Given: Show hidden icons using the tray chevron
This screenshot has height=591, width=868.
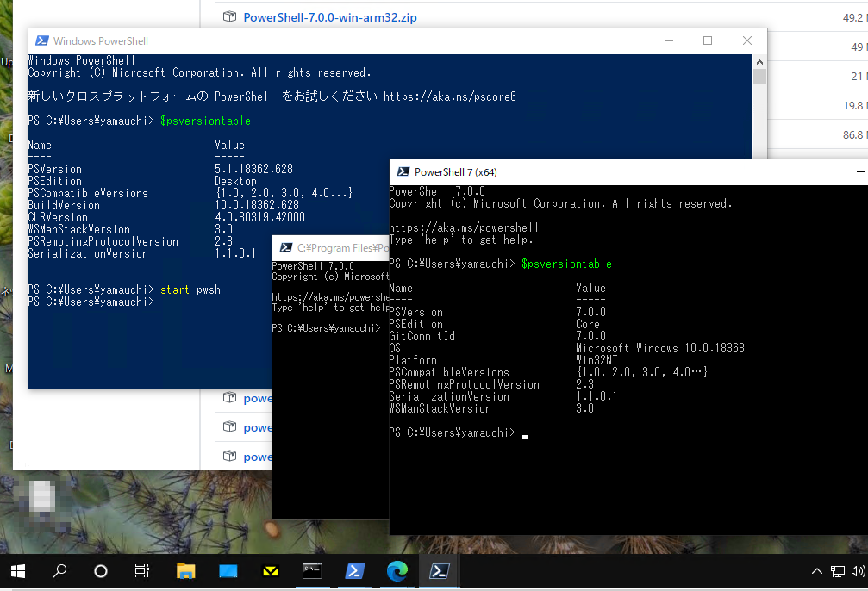Looking at the screenshot, I should [815, 570].
